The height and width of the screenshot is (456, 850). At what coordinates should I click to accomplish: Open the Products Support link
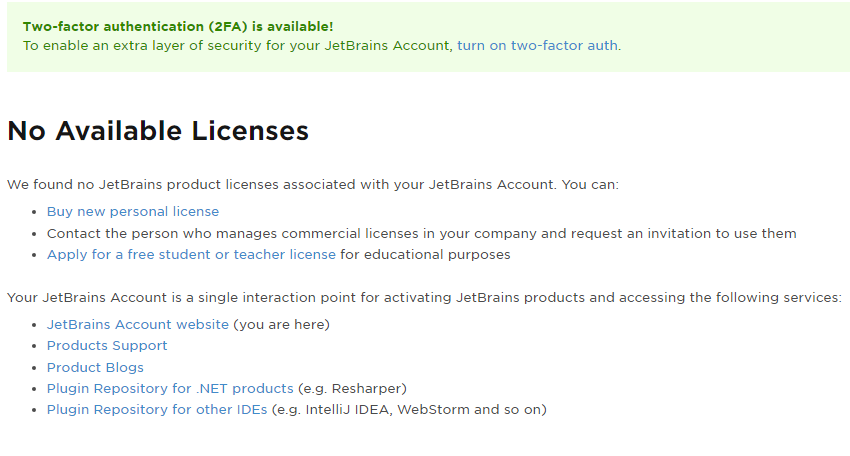(x=107, y=346)
